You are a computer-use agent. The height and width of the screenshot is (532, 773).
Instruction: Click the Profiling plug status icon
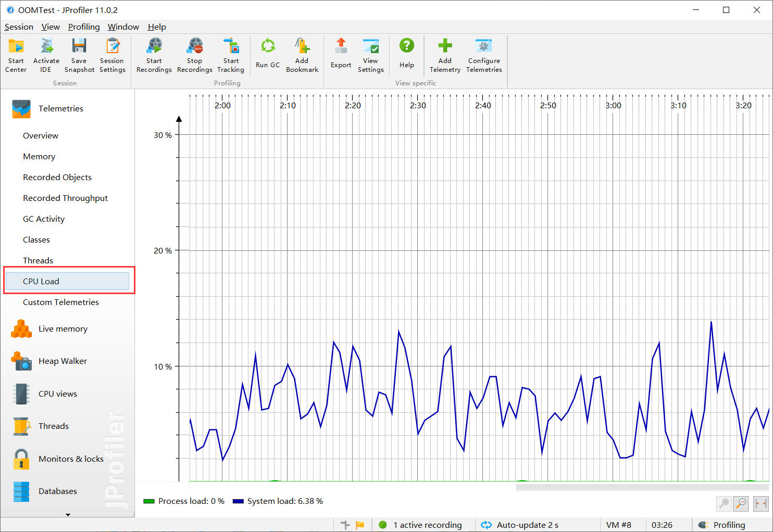[703, 525]
